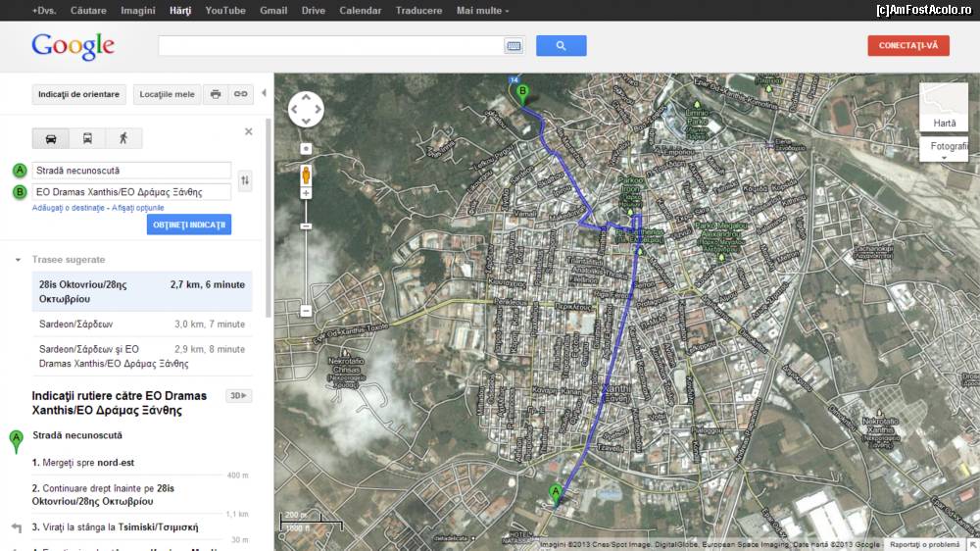Open Fotografii layer dropdown

coord(944,150)
